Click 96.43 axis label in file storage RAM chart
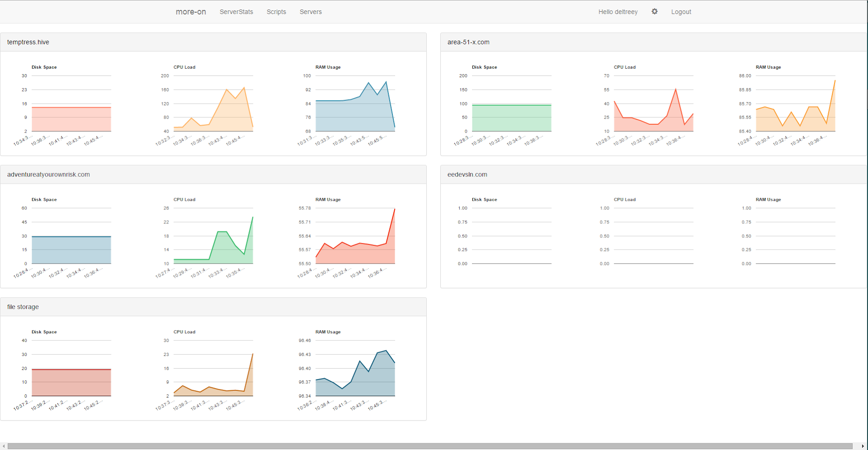 click(x=305, y=355)
